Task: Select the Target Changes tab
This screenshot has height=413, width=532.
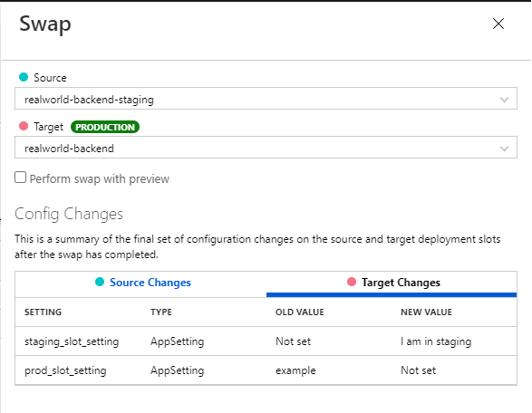Action: pyautogui.click(x=392, y=283)
